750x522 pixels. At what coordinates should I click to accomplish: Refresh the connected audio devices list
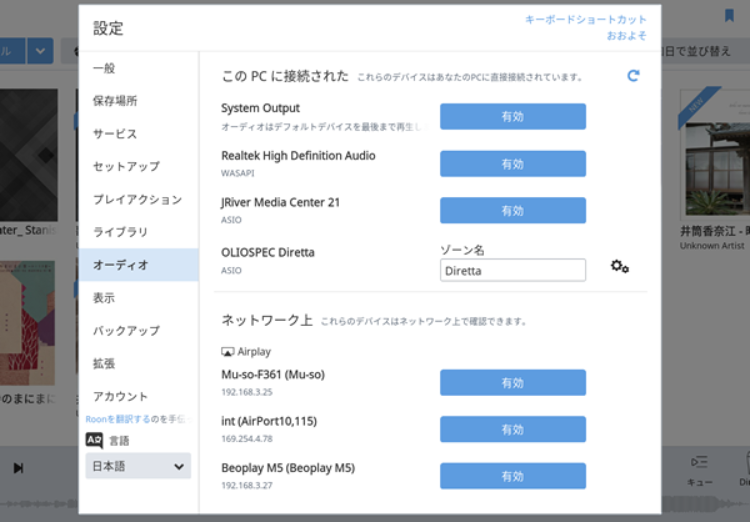point(633,76)
